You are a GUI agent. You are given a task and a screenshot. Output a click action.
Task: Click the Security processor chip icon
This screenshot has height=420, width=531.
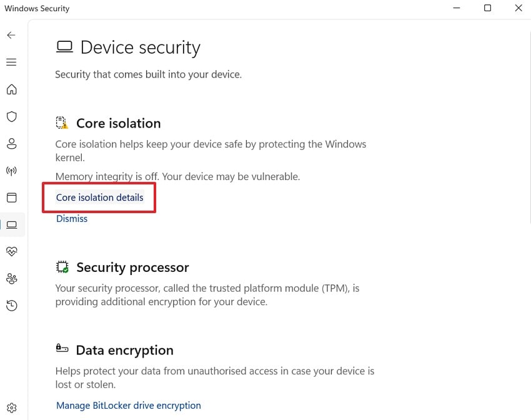click(x=62, y=267)
